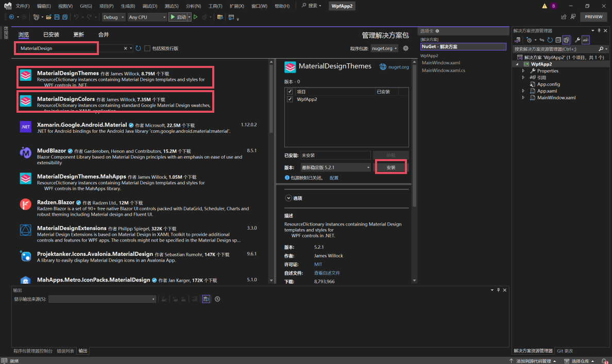
Task: Toggle the select-all 项目 header checkbox
Action: tap(290, 92)
